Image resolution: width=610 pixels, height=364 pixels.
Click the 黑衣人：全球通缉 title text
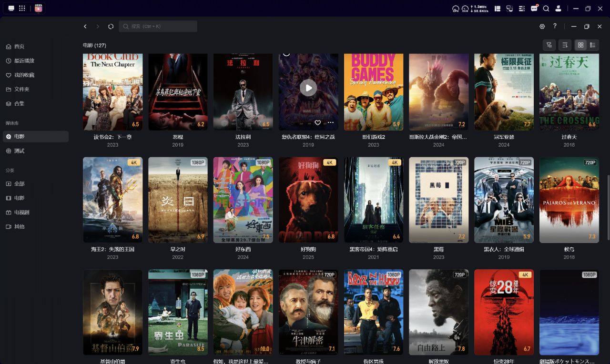coord(504,249)
